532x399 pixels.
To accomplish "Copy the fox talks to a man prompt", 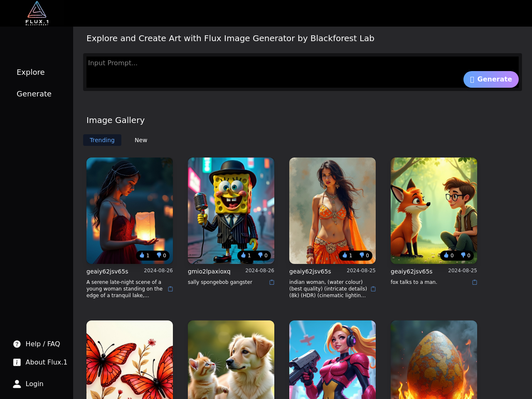I will tap(475, 282).
